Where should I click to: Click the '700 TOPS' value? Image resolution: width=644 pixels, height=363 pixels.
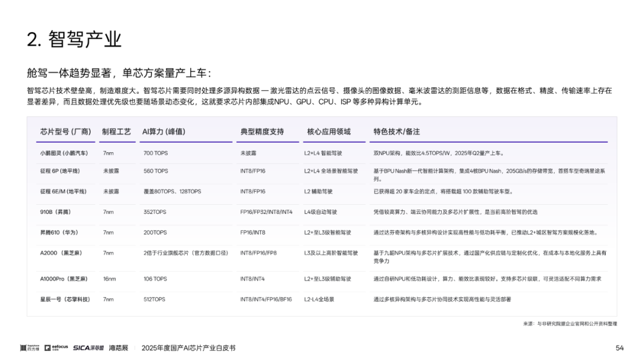coord(156,153)
